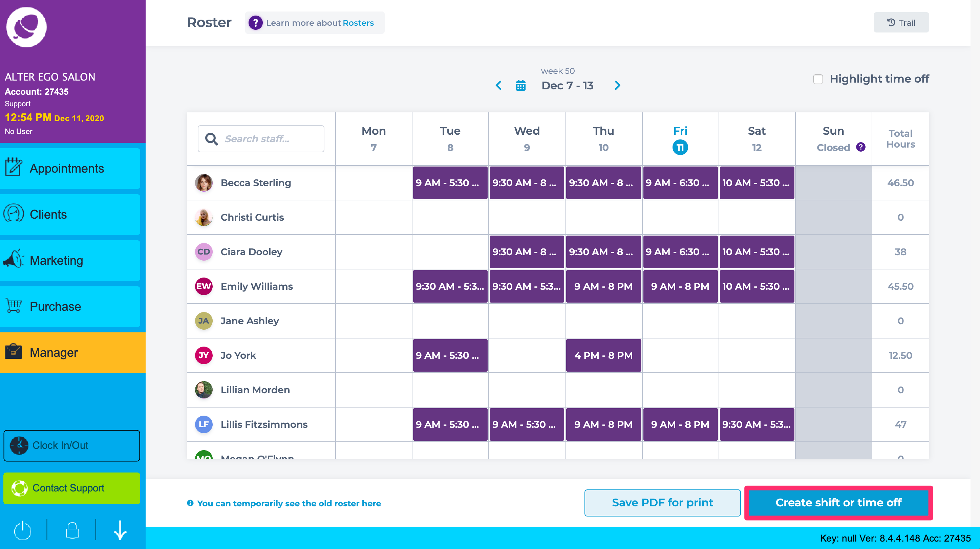Enable the Highlight time off checkbox
The height and width of the screenshot is (549, 980).
point(817,79)
